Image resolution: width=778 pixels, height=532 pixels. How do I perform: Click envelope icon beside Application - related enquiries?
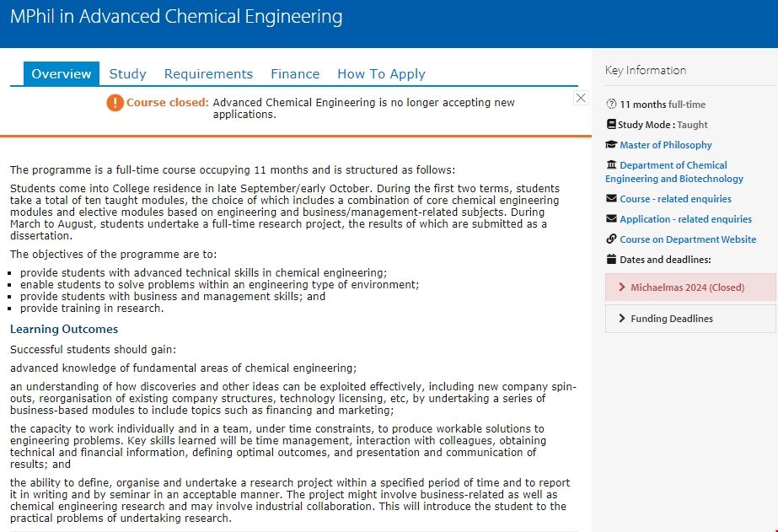pyautogui.click(x=612, y=219)
